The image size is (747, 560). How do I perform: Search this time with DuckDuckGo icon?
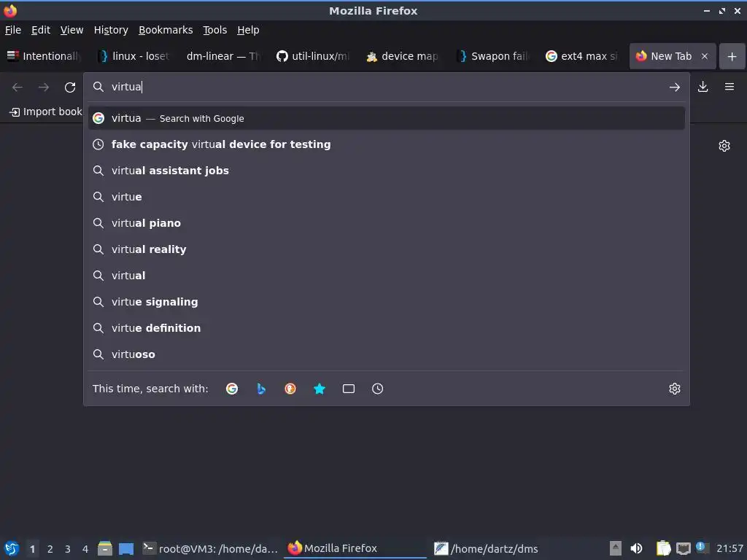(290, 389)
